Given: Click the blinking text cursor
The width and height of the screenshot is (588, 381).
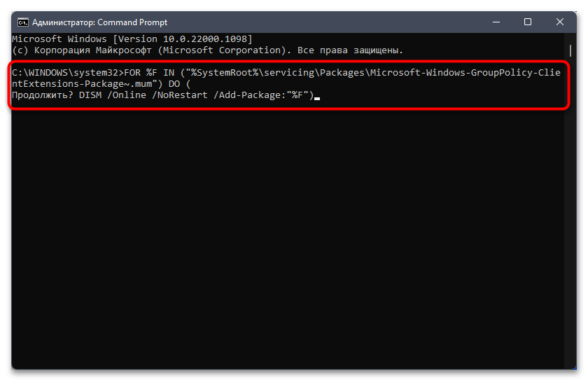Looking at the screenshot, I should [317, 98].
